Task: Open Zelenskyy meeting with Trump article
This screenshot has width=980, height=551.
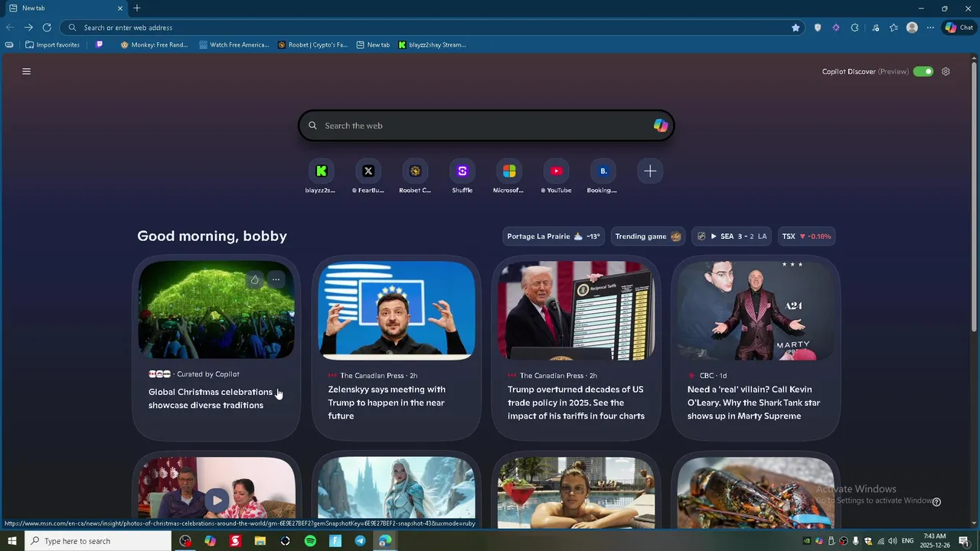Action: point(387,403)
